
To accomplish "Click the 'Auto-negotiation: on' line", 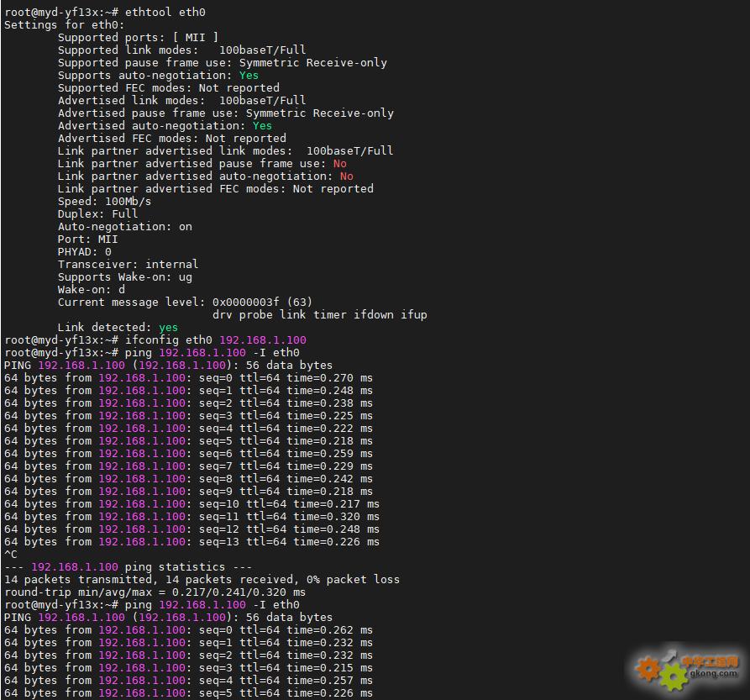I will click(124, 227).
